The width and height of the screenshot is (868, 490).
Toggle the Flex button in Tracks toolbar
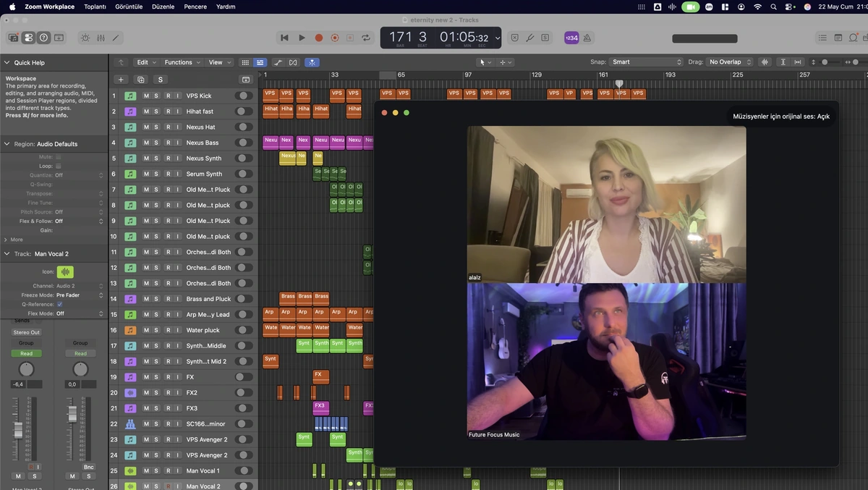(293, 62)
